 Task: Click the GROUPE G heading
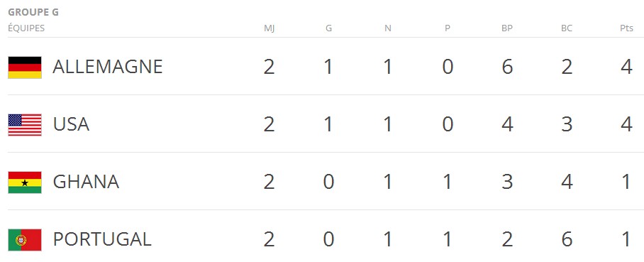(x=33, y=12)
